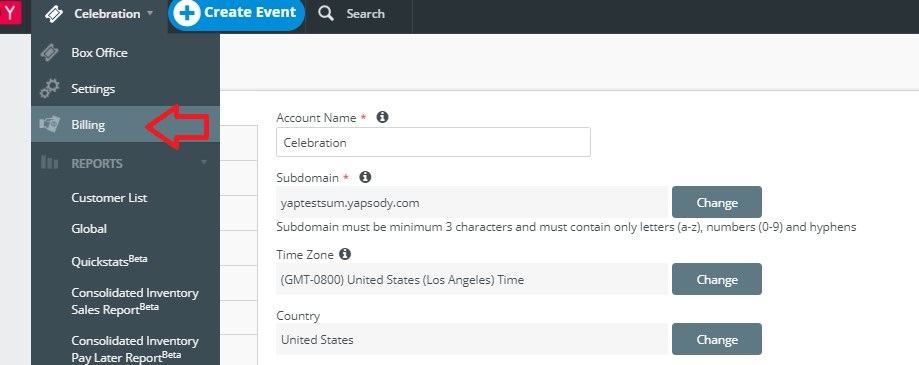Open the Celebration account dropdown arrow
Image resolution: width=919 pixels, height=365 pixels.
point(150,13)
